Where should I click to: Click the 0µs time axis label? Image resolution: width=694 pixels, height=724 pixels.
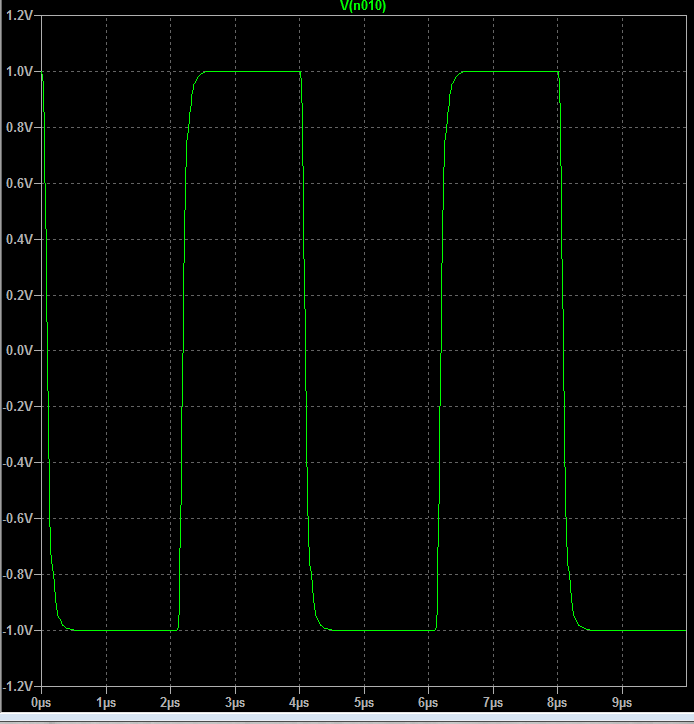[41, 703]
